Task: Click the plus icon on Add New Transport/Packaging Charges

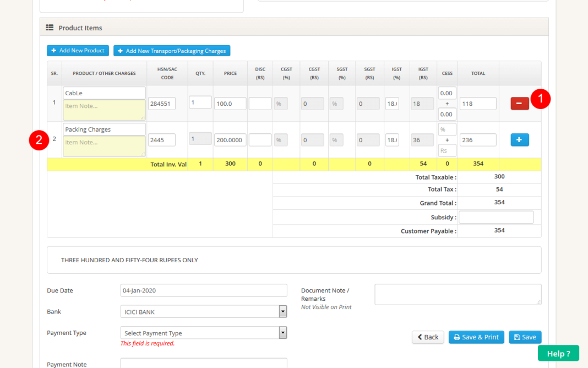Action: 120,50
